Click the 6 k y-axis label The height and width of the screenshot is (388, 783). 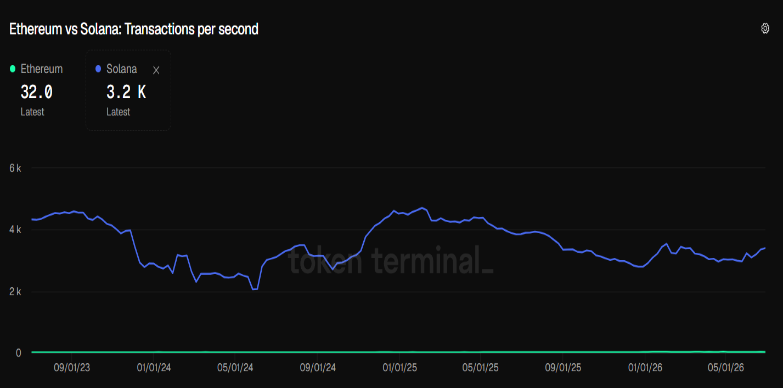point(15,168)
